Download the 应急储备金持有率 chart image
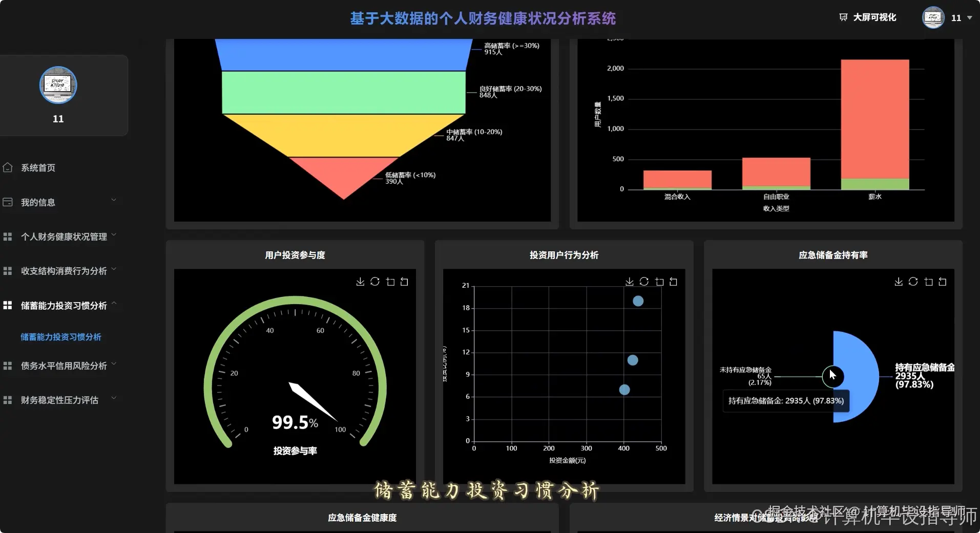980x533 pixels. (898, 281)
